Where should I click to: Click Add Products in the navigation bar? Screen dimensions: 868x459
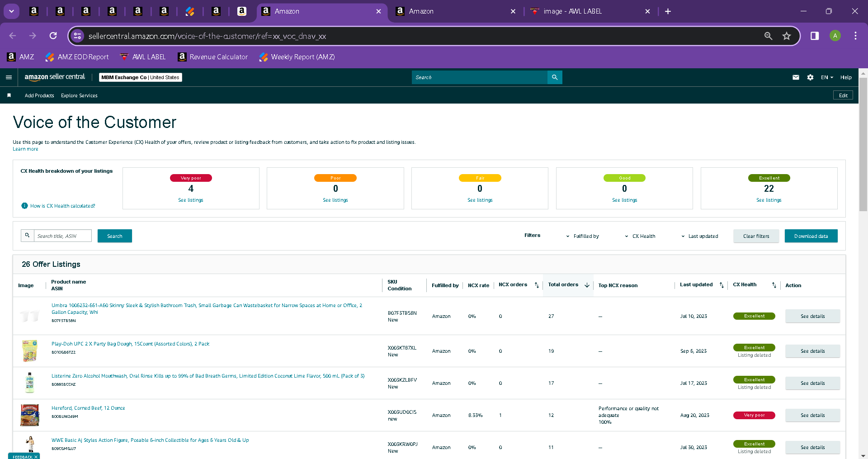[39, 95]
